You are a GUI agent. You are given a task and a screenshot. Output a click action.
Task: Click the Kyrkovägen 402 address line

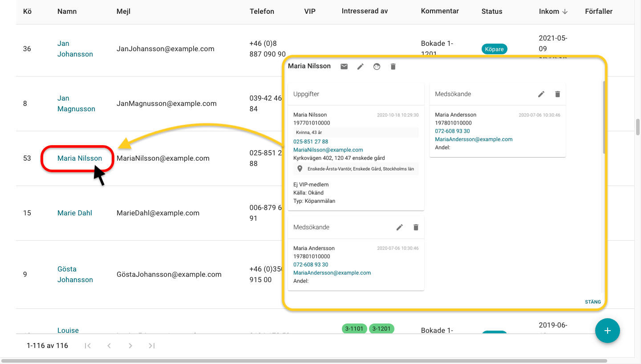point(339,158)
